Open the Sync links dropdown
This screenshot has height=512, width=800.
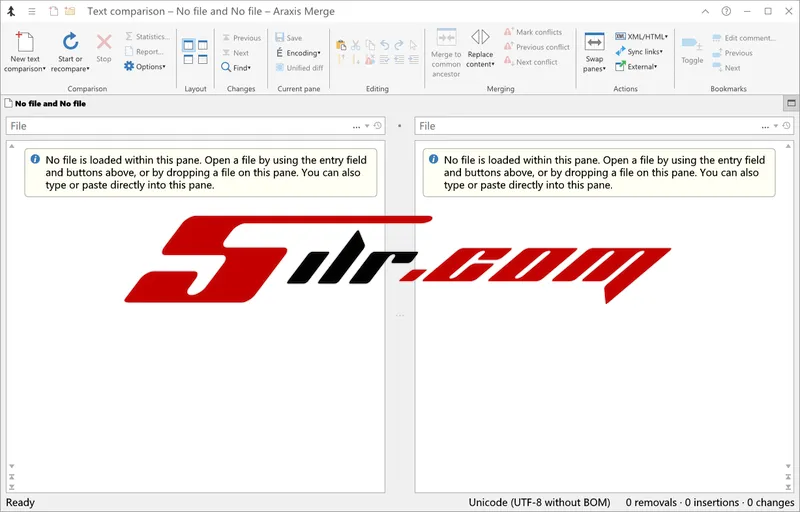tap(639, 52)
